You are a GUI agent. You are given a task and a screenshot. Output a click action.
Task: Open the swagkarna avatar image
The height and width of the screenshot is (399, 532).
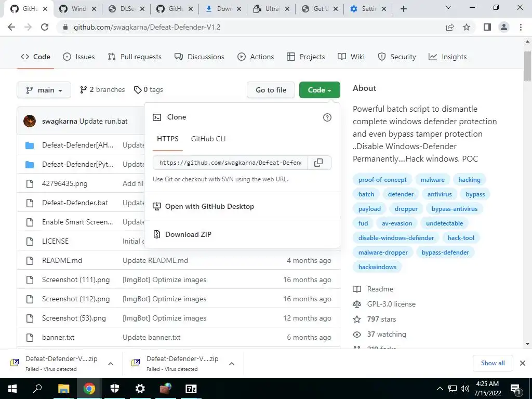(30, 121)
